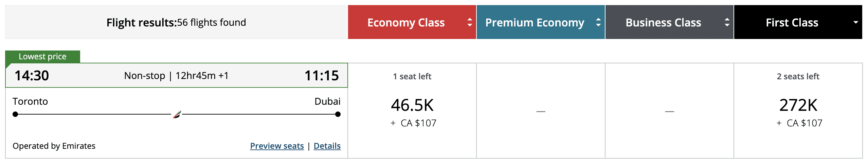Sort by First Class header
868x162 pixels.
(x=792, y=22)
